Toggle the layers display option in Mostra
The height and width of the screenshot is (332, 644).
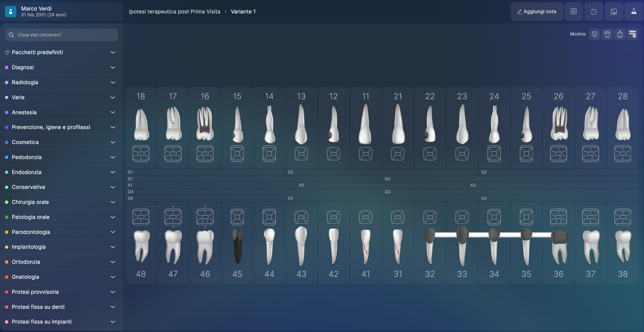632,34
